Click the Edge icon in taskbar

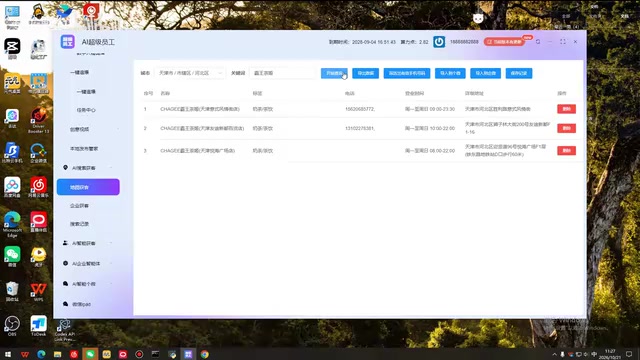(x=41, y=354)
